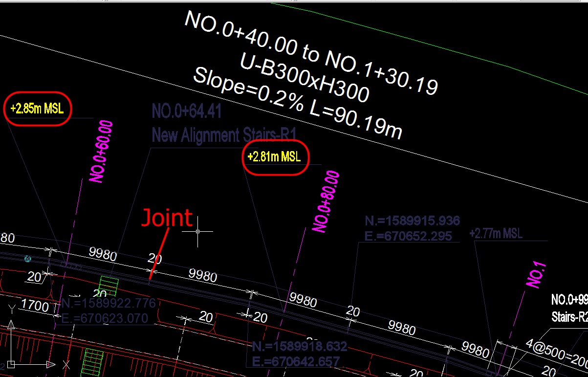Click the '1700' dimension text
588x377 pixels.
[35, 307]
